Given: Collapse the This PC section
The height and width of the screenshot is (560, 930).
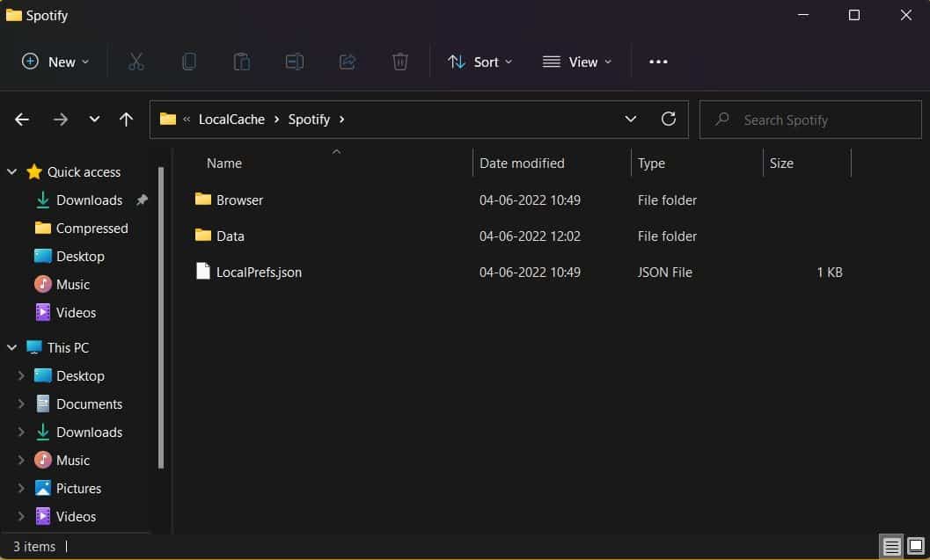Looking at the screenshot, I should coord(12,347).
